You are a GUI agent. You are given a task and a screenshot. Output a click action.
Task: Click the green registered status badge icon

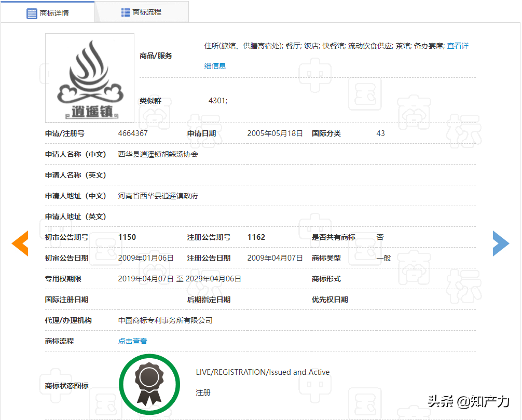[x=149, y=384]
